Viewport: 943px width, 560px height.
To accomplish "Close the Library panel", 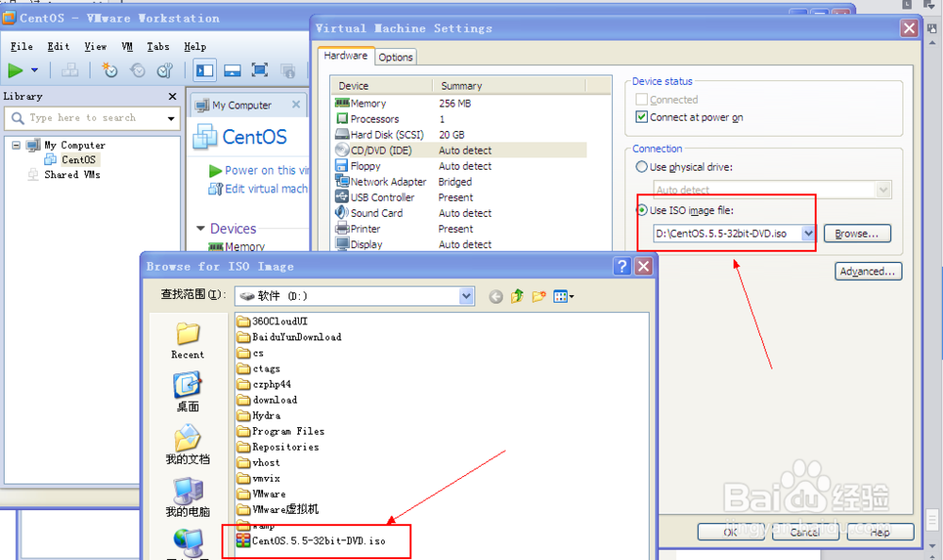I will point(173,96).
